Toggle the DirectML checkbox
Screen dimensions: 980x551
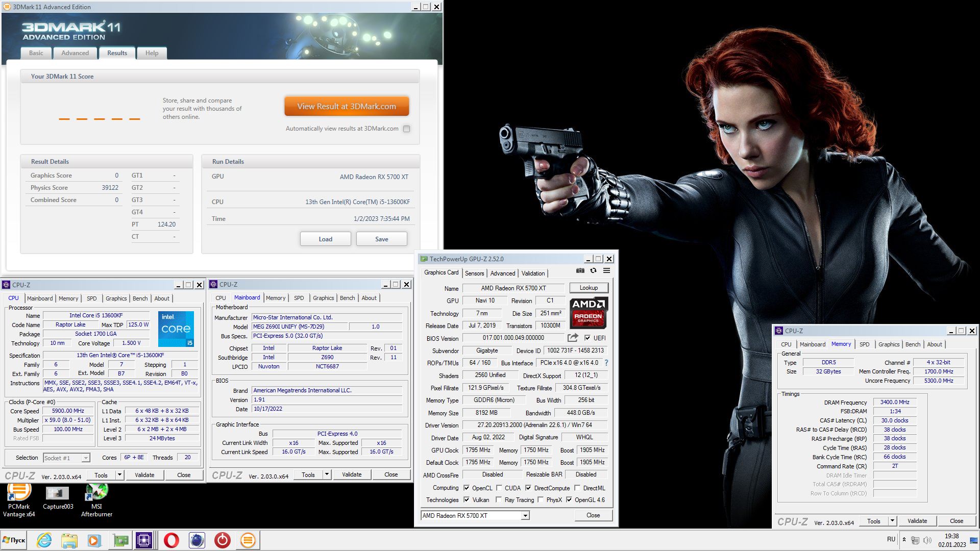point(577,488)
